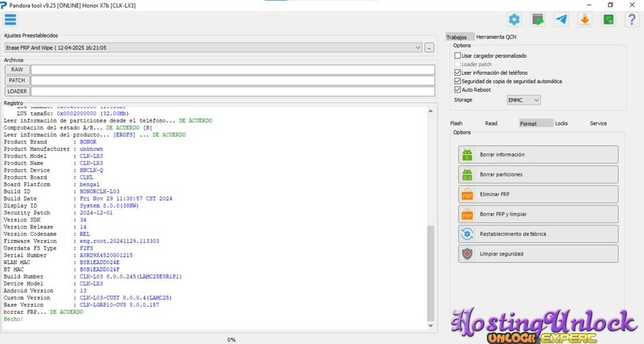
Task: Click the Restablecimiento de fábrica button
Action: (x=538, y=234)
